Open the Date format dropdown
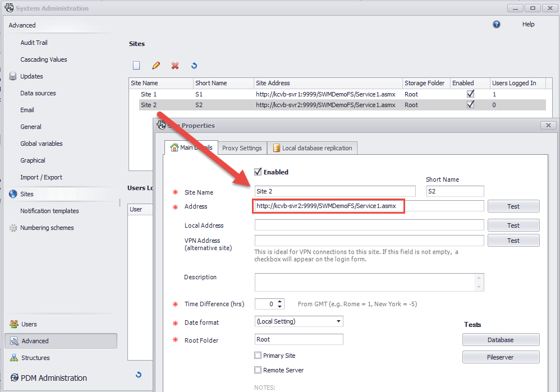The height and width of the screenshot is (392, 560). [337, 321]
